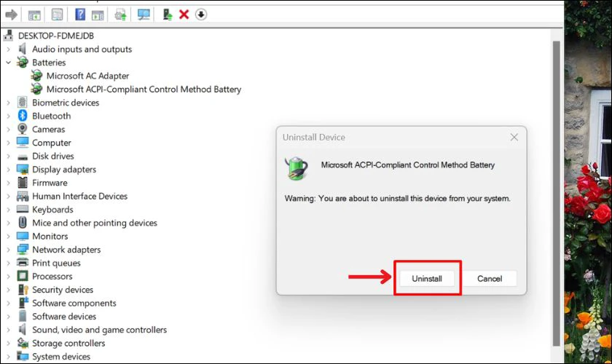This screenshot has height=364, width=612.
Task: Click the Forward arrow toolbar icon
Action: pyautogui.click(x=12, y=15)
